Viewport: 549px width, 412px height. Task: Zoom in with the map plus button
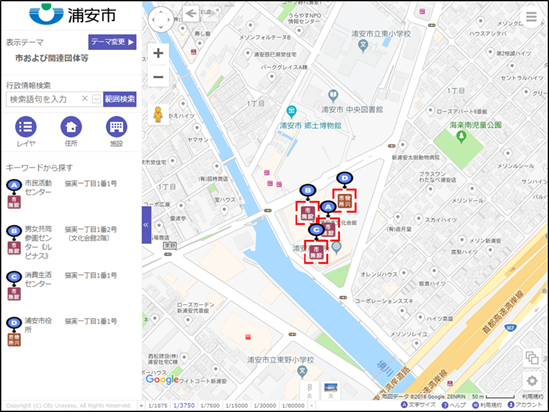(158, 53)
